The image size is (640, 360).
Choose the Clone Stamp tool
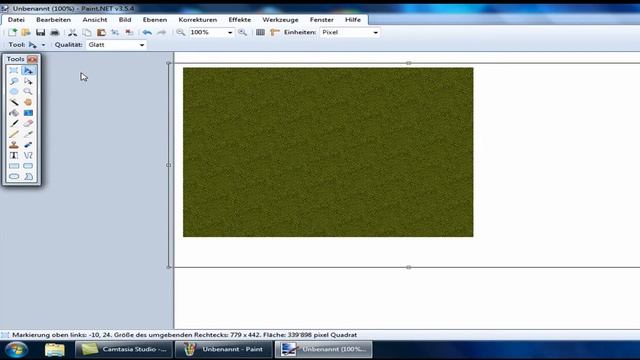[x=14, y=144]
